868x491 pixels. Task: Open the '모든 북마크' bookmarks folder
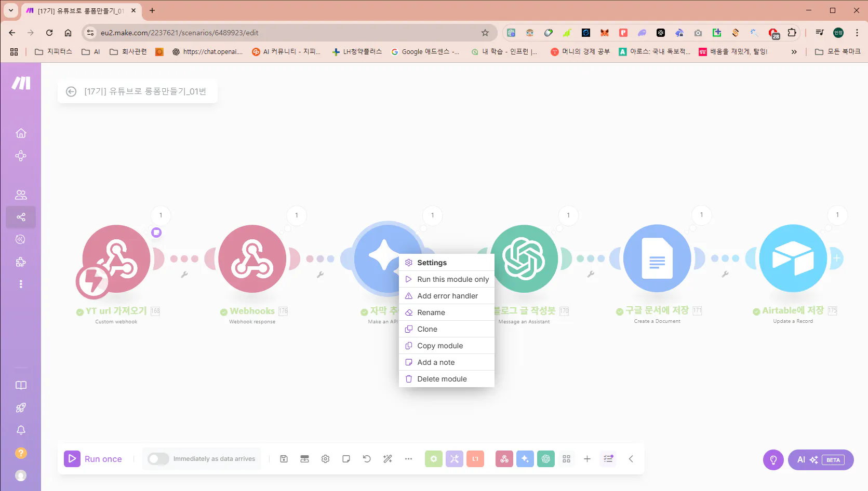(838, 52)
